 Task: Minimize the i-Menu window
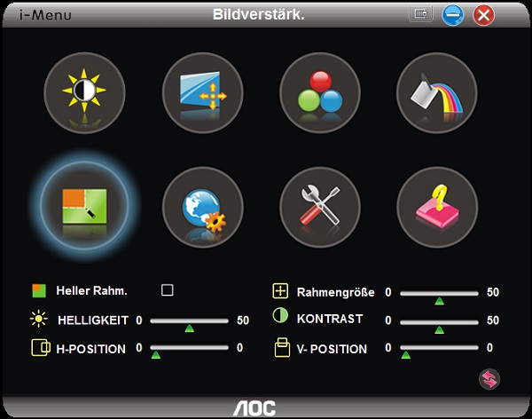tap(452, 15)
